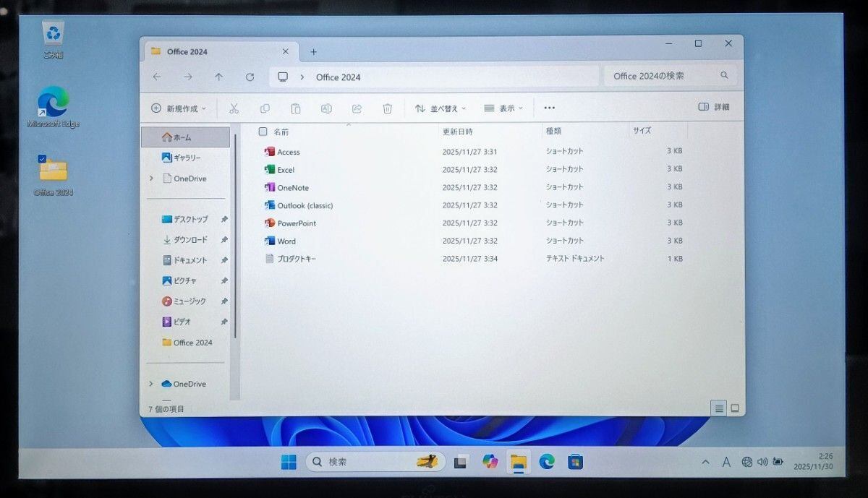Image resolution: width=868 pixels, height=498 pixels.
Task: Click the Rename toolbar icon
Action: (x=326, y=108)
